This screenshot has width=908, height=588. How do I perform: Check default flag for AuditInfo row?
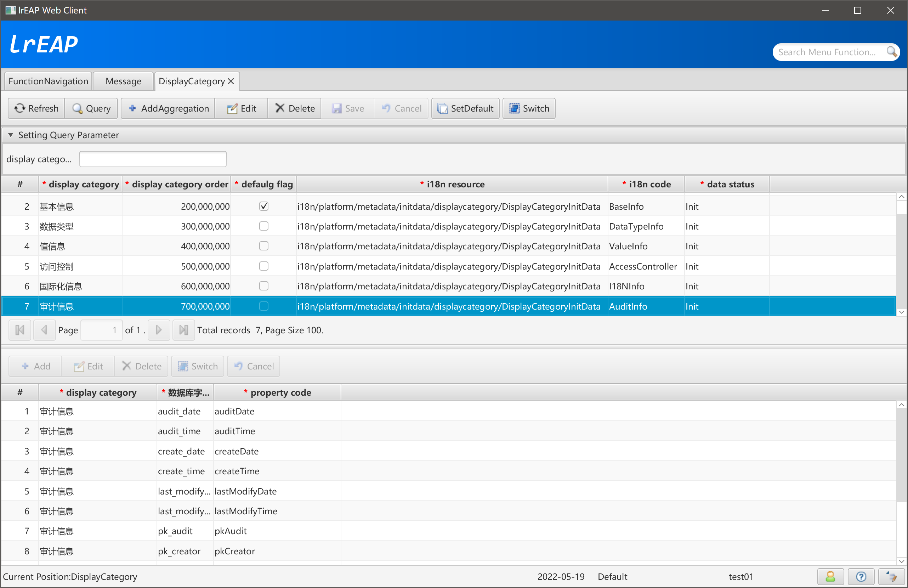(x=263, y=306)
